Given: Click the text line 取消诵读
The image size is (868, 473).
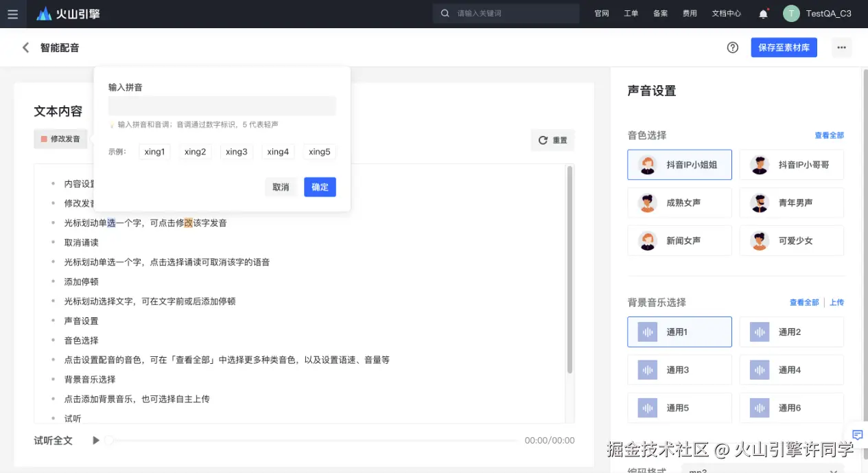Looking at the screenshot, I should (x=82, y=242).
